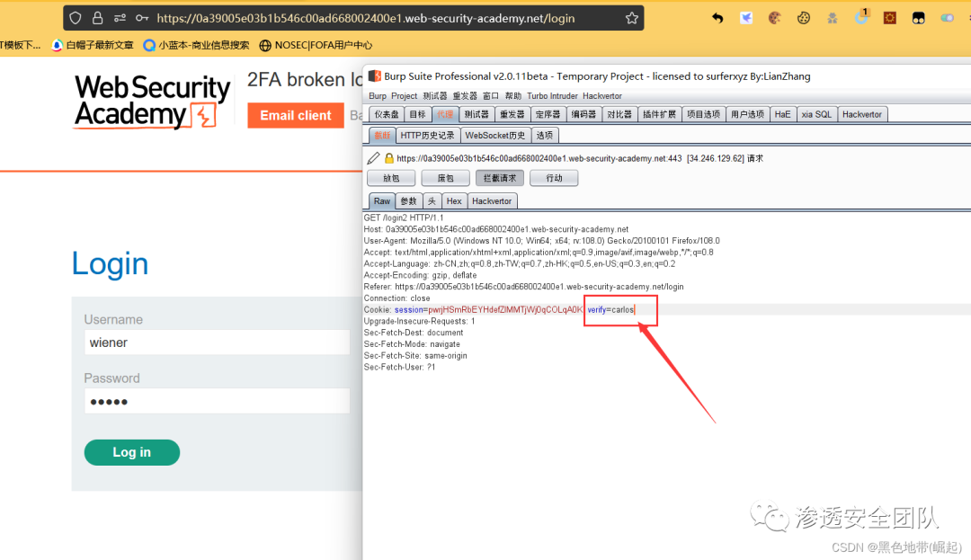Click the key saved-login icon in address bar
Image resolution: width=971 pixels, height=560 pixels.
point(142,18)
